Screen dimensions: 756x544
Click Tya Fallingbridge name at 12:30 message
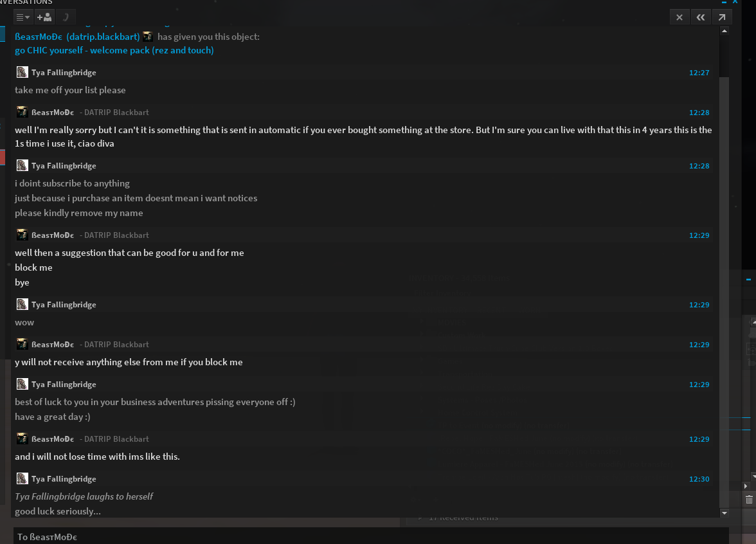pos(64,479)
